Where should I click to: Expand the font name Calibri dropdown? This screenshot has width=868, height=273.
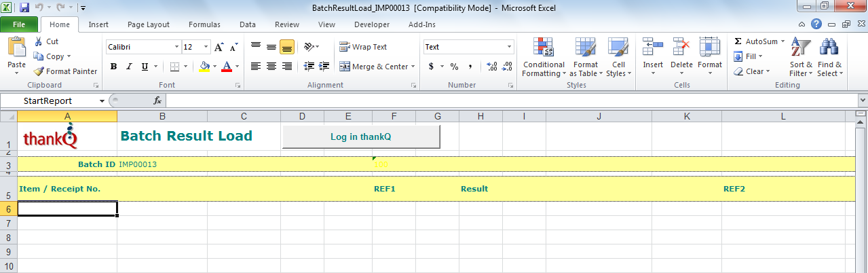tap(176, 47)
